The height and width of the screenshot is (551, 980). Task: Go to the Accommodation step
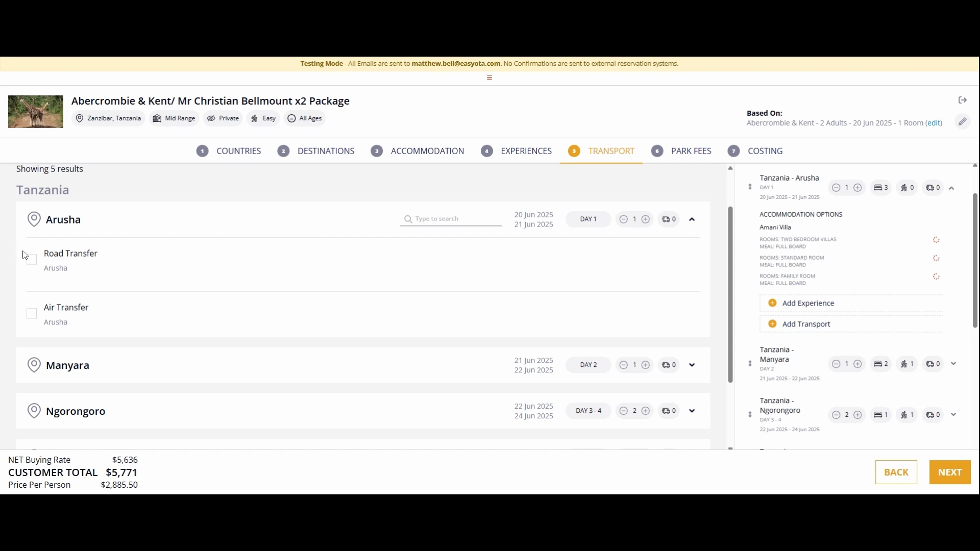point(418,151)
